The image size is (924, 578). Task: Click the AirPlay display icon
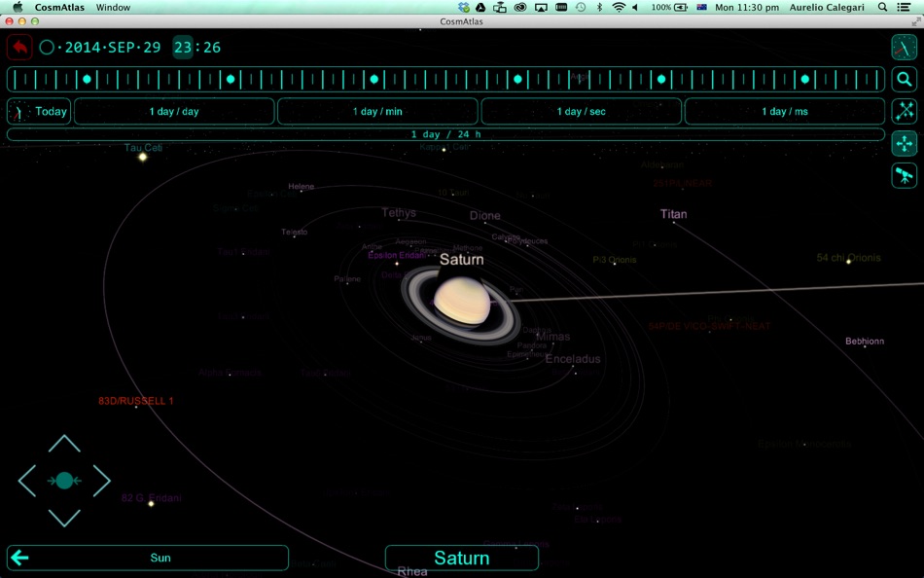[541, 7]
